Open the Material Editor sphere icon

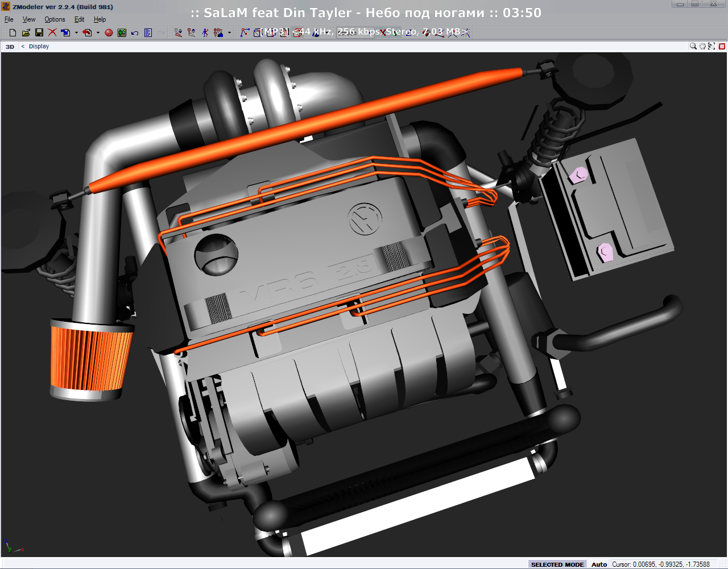[108, 32]
